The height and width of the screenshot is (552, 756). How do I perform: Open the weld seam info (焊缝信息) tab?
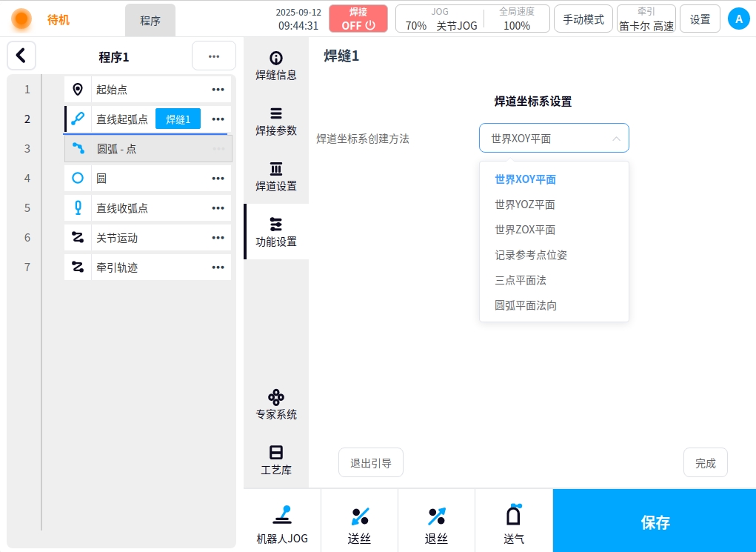pos(276,65)
